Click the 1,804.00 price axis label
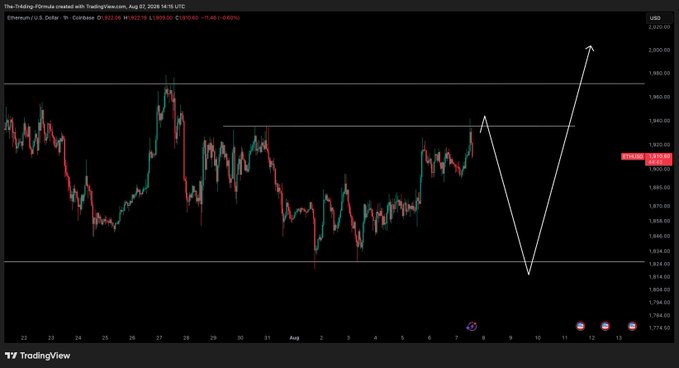 659,290
